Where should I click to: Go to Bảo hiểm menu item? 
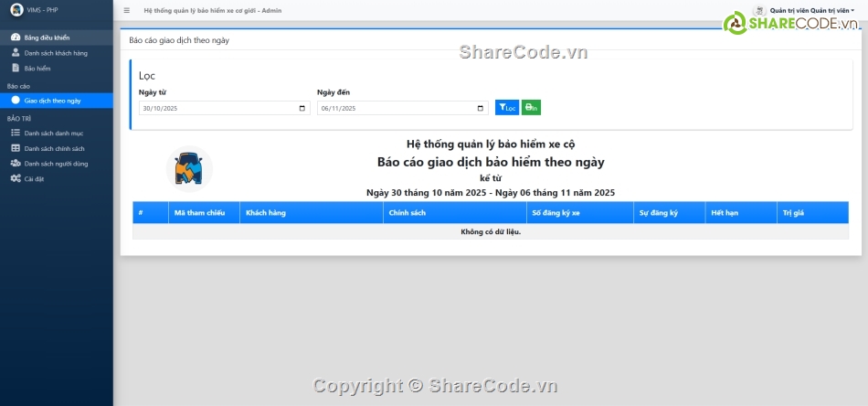pos(57,69)
